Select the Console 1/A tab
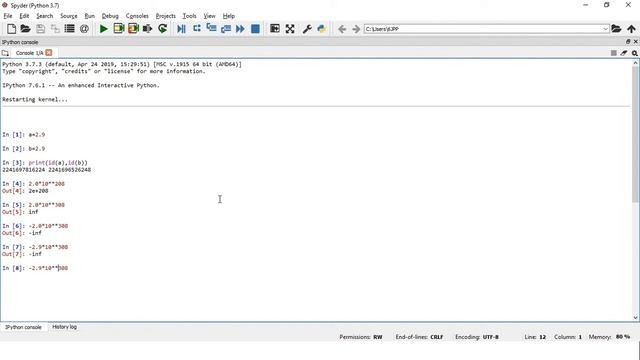The image size is (640, 360). click(x=29, y=53)
